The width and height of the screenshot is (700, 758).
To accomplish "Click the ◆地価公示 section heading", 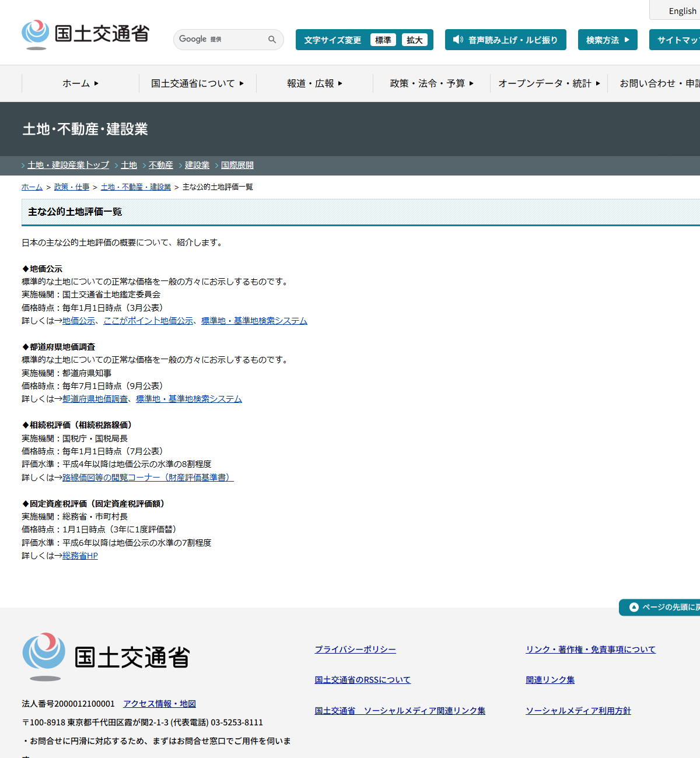I will (42, 269).
